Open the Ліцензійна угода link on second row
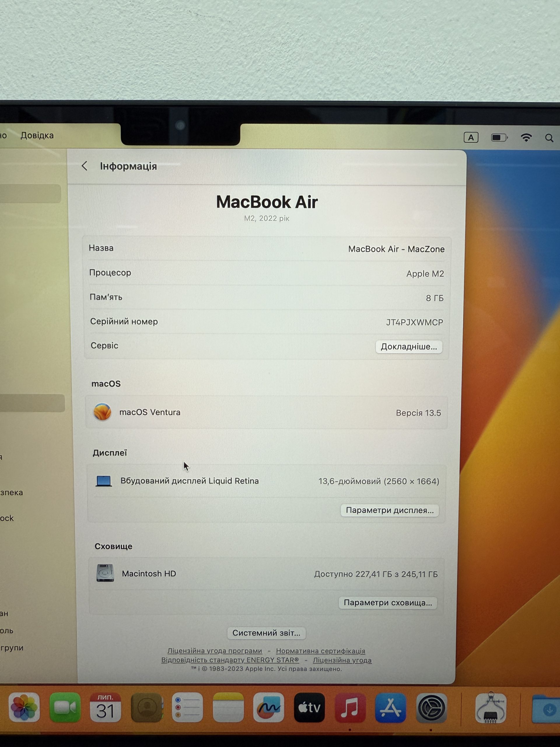This screenshot has width=560, height=747. click(342, 660)
